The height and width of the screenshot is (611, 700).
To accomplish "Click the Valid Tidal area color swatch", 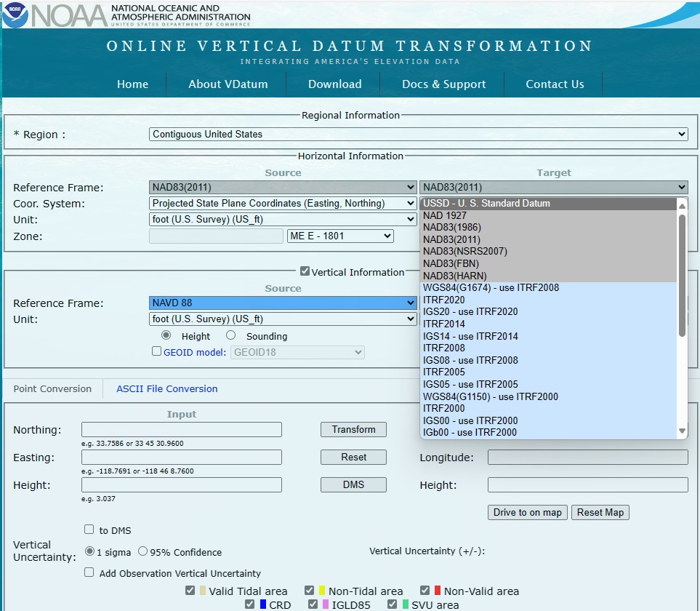I will point(203,591).
